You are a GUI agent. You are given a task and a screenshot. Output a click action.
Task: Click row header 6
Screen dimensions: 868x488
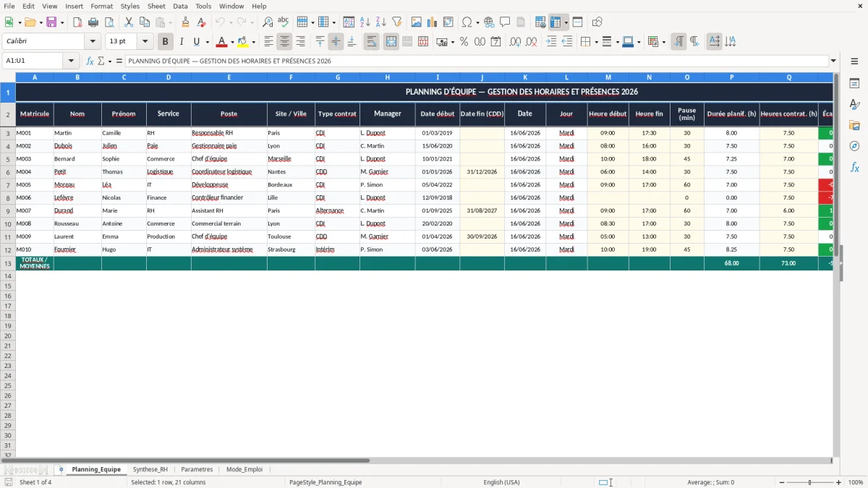click(x=8, y=172)
